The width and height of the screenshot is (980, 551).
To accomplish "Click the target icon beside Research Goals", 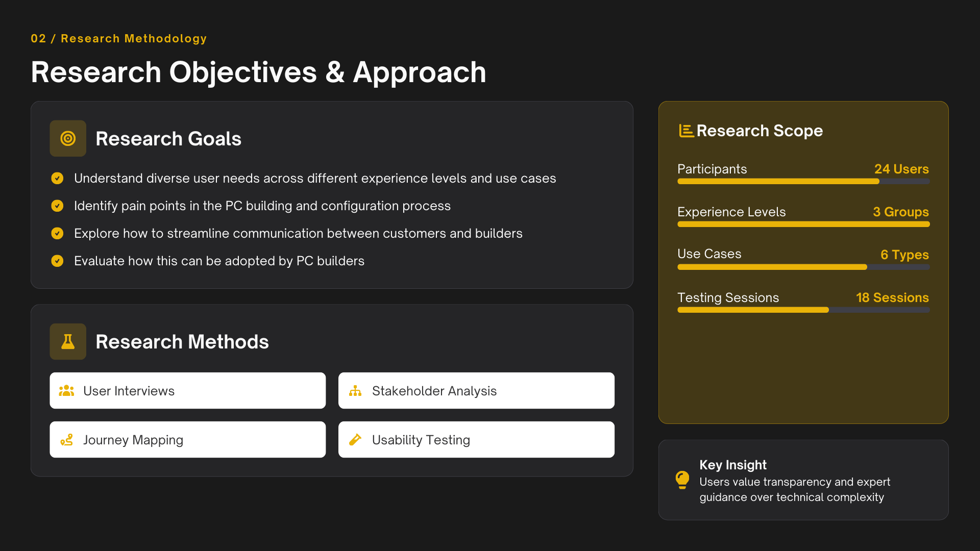I will pos(67,138).
